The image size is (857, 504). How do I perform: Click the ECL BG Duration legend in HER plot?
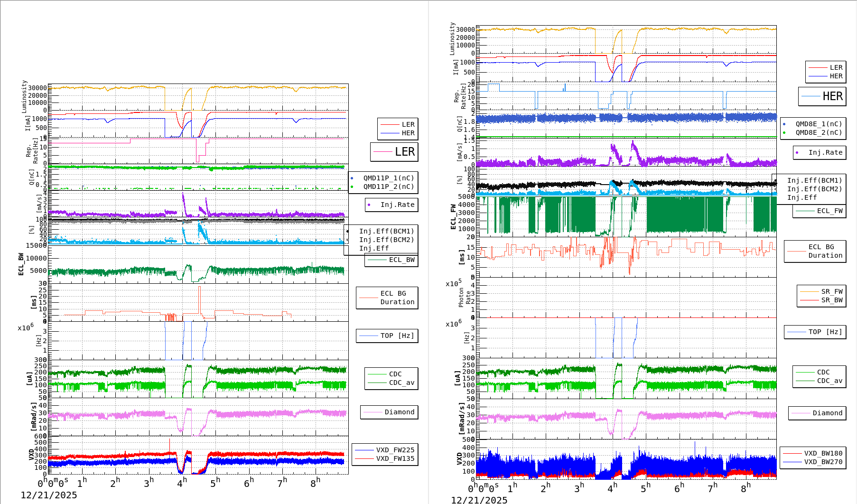coord(815,251)
